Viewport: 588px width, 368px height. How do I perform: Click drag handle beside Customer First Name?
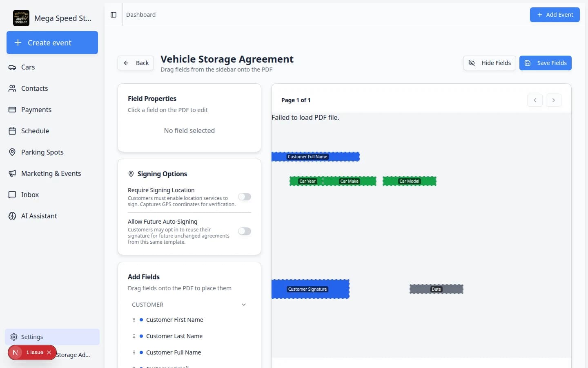pos(134,320)
